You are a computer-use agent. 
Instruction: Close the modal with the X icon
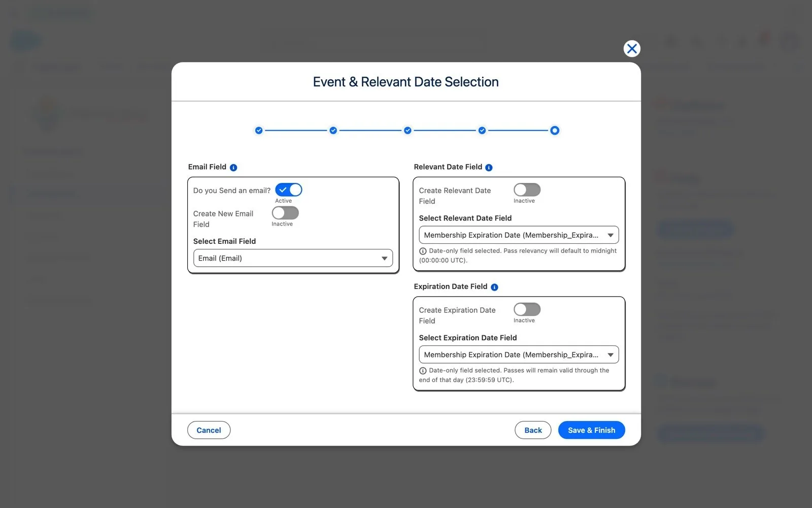[632, 49]
